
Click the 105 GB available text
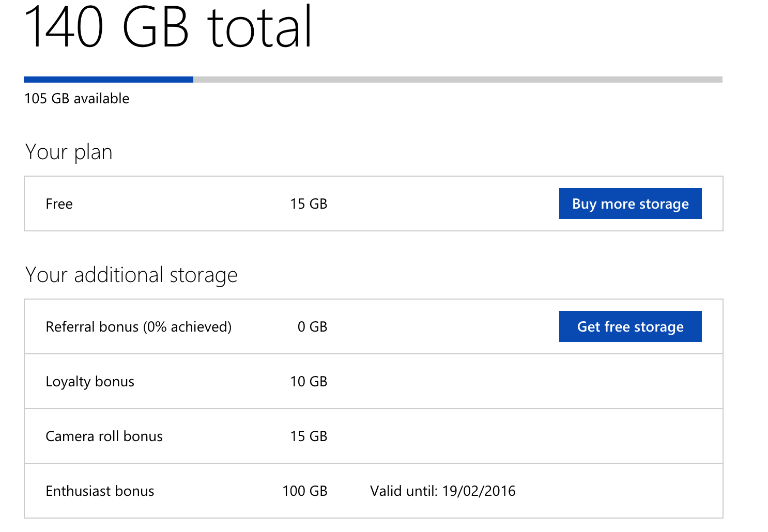point(77,98)
